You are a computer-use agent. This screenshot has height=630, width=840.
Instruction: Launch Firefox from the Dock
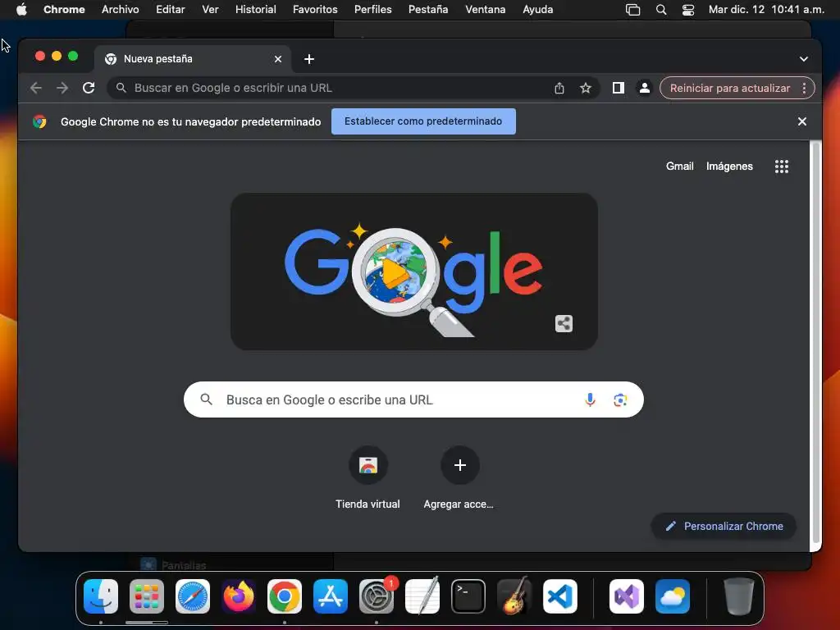point(239,596)
